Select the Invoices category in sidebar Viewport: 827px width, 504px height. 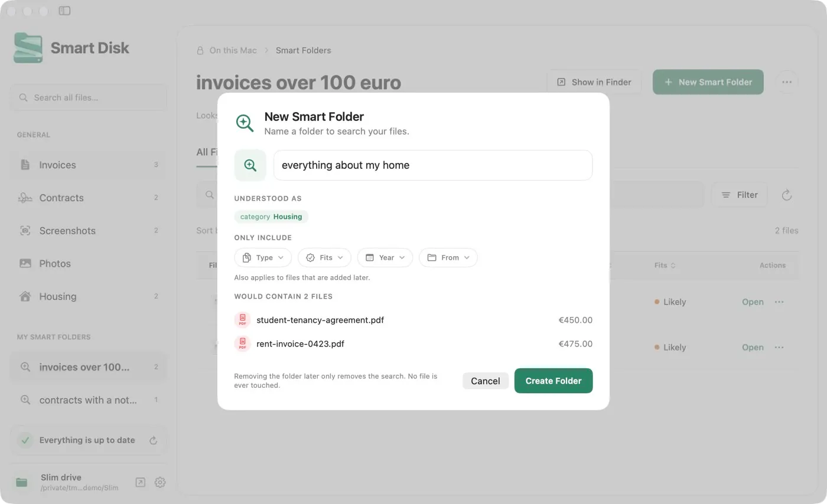click(89, 165)
